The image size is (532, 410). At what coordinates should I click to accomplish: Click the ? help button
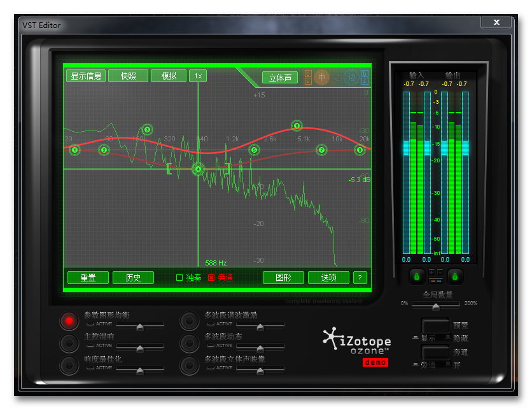(x=360, y=278)
